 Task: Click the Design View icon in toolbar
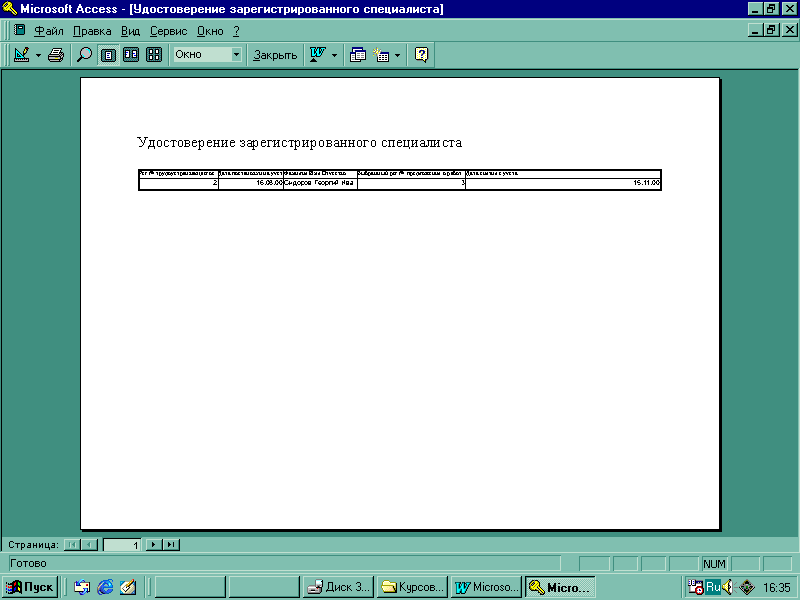tap(21, 55)
